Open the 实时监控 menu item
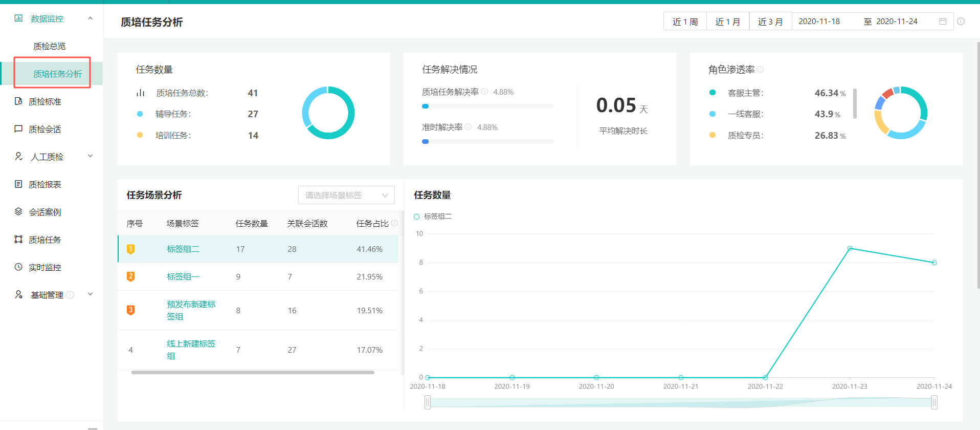This screenshot has height=430, width=980. 45,267
